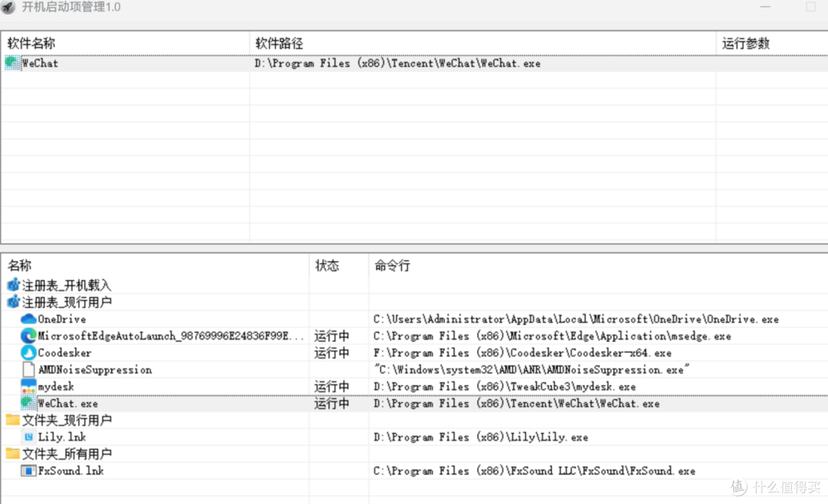Click the Coodesker icon
Image resolution: width=828 pixels, height=504 pixels.
28,352
